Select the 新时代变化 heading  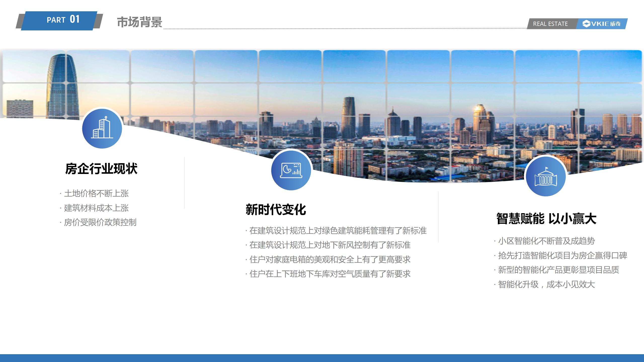tap(275, 209)
